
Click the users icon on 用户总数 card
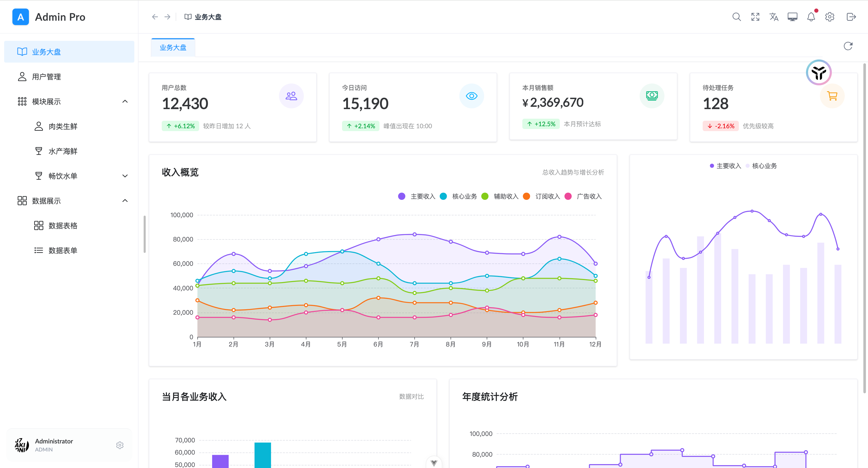[291, 96]
